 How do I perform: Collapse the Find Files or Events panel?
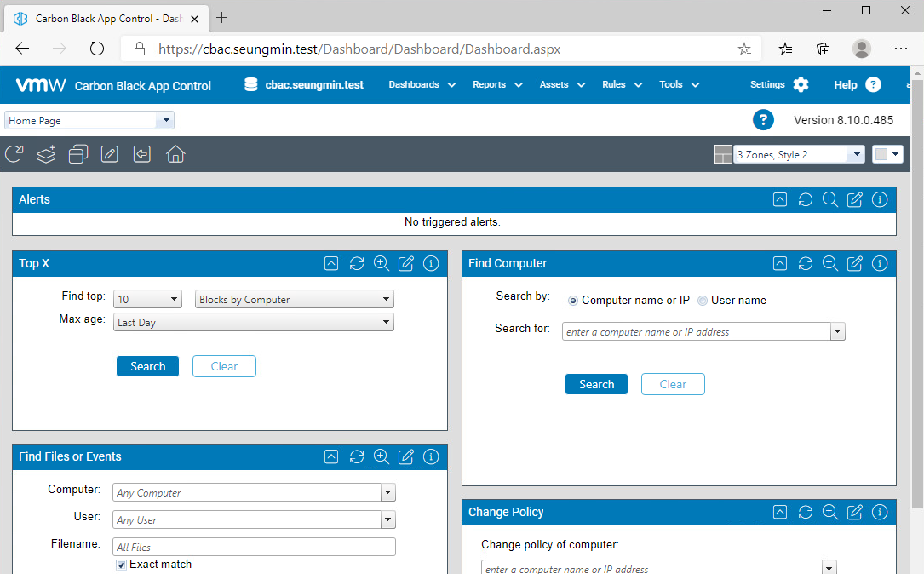point(331,456)
